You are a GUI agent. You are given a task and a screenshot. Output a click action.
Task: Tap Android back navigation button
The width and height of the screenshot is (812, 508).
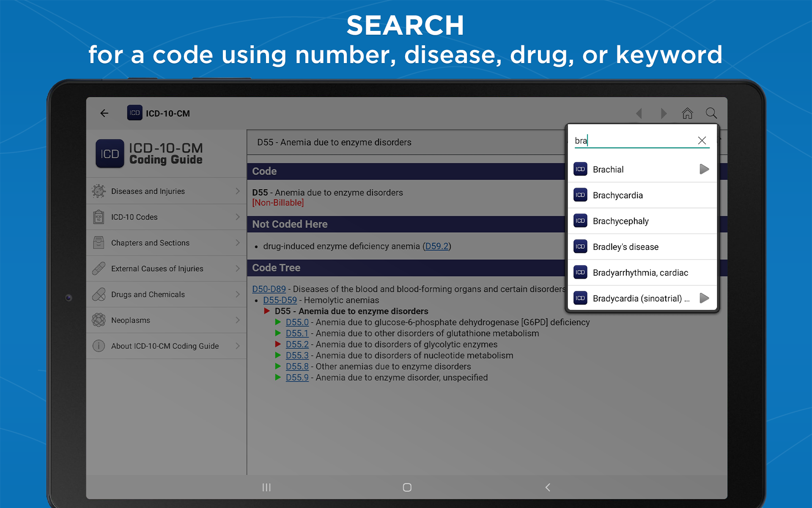coord(548,487)
